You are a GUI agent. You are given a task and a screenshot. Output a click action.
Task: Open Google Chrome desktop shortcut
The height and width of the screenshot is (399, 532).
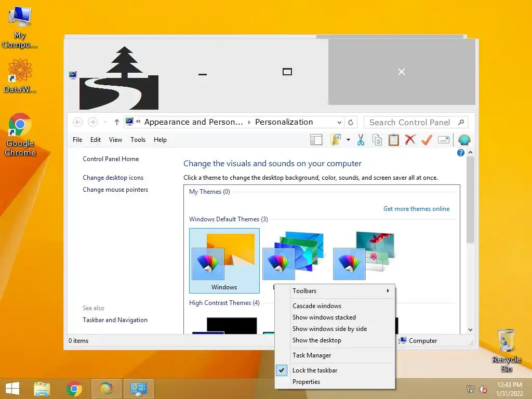[20, 135]
